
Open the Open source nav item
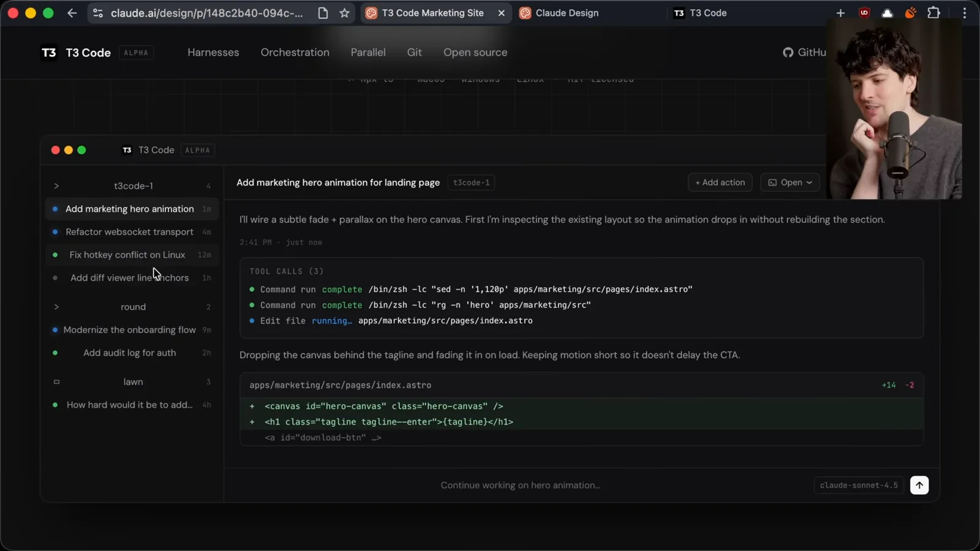click(x=475, y=53)
